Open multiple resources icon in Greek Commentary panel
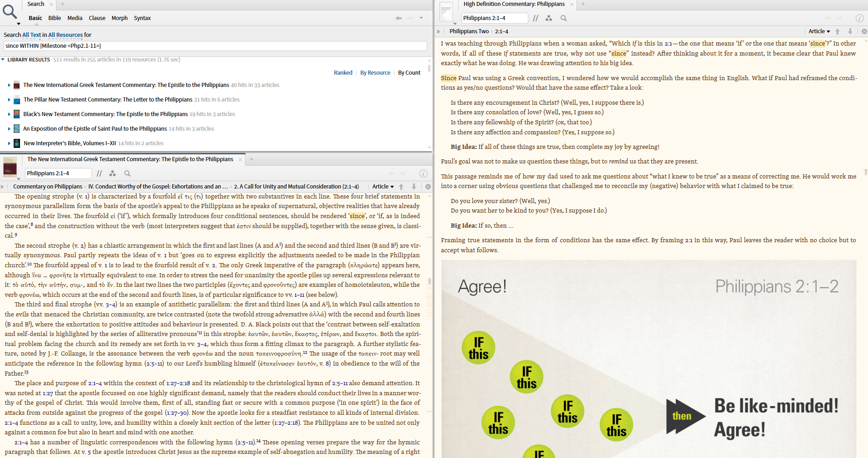 click(x=112, y=173)
